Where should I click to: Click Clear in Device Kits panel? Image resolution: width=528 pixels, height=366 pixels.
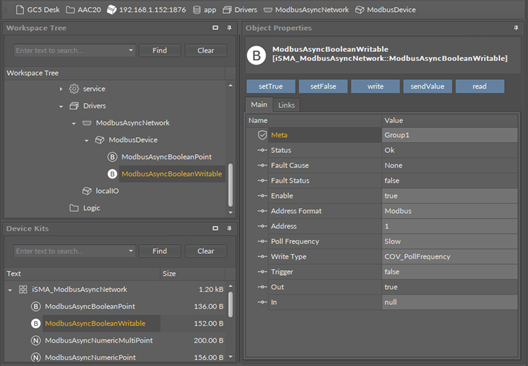tap(206, 251)
